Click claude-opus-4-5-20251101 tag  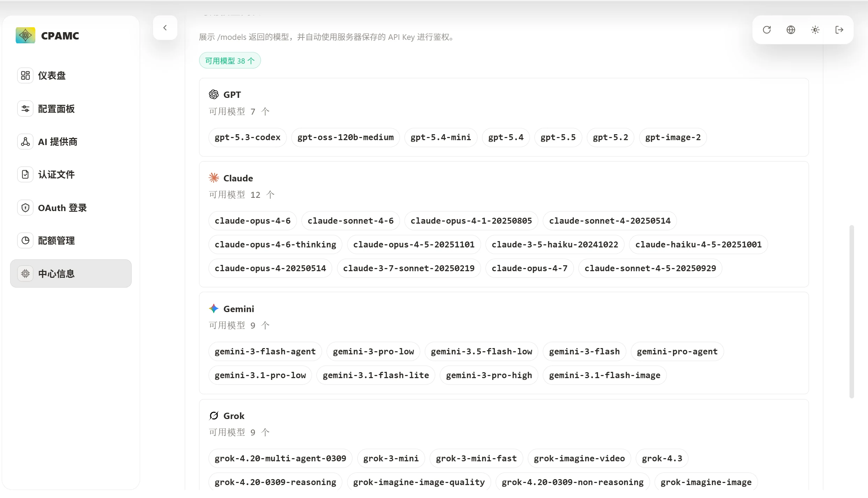(414, 244)
